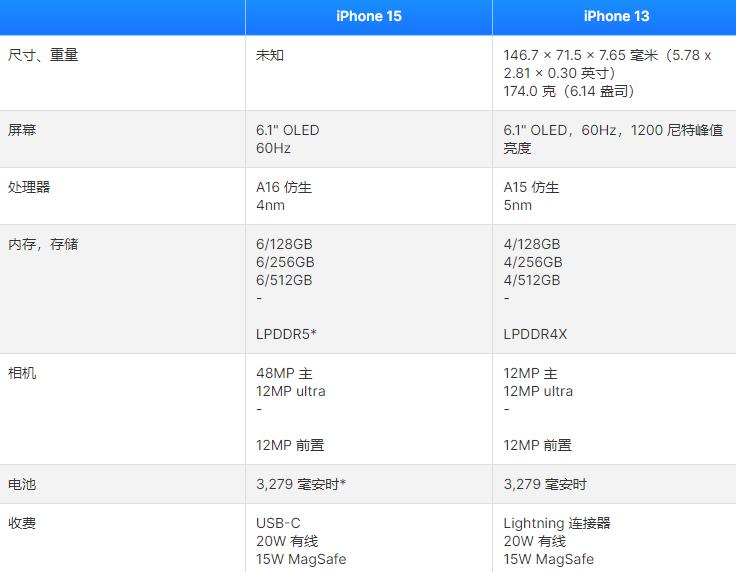Viewport: 736px width, 572px height.
Task: Click 12MP ultra under iPhone 13
Action: tap(538, 391)
